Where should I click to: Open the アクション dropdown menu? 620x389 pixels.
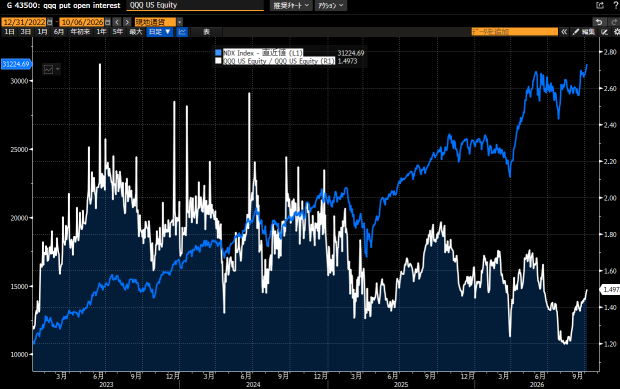pos(331,6)
